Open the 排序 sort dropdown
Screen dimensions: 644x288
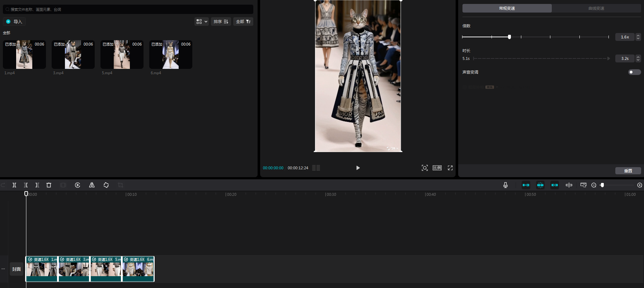coord(221,22)
